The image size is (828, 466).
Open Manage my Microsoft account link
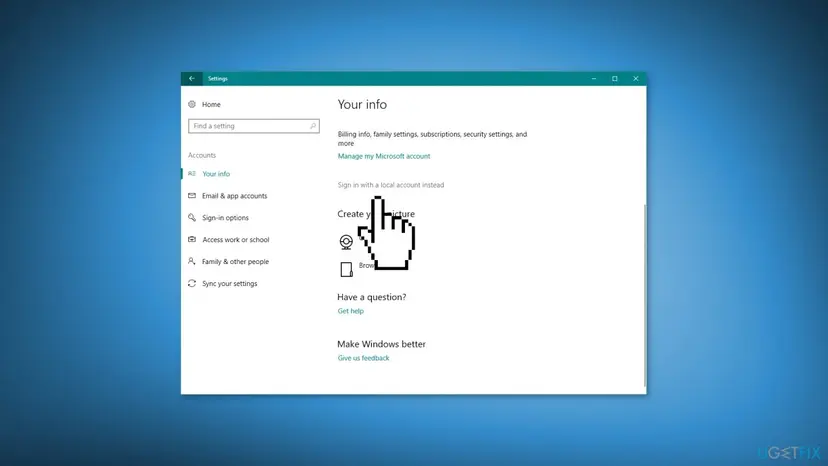(384, 156)
